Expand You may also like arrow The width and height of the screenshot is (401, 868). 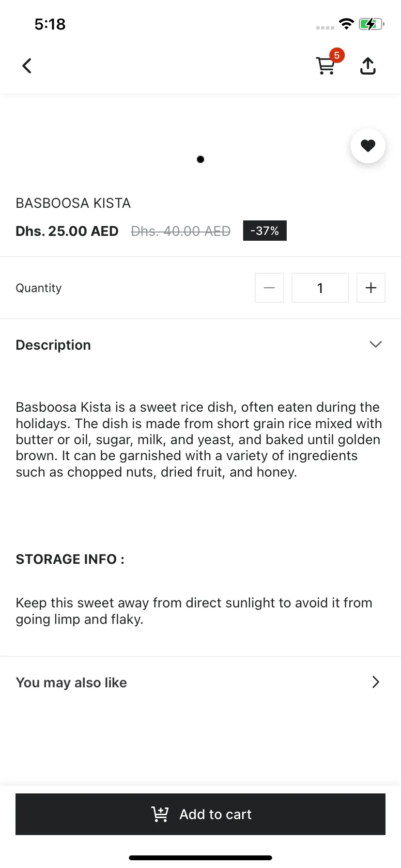click(x=376, y=682)
